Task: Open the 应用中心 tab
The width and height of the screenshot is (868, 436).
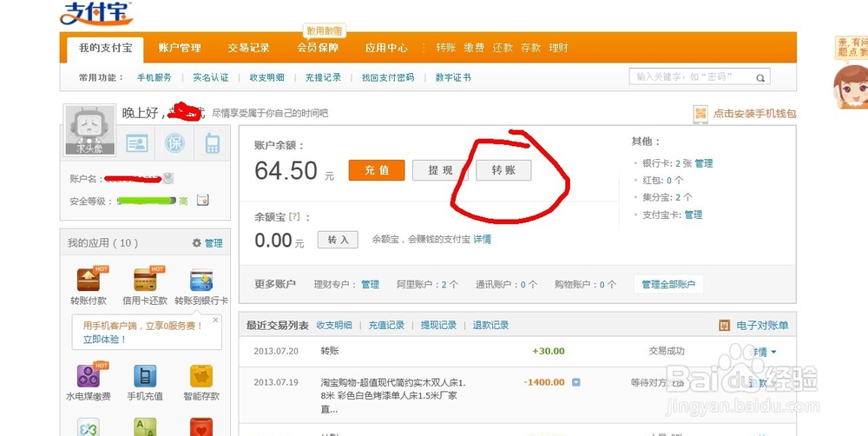Action: pos(386,48)
